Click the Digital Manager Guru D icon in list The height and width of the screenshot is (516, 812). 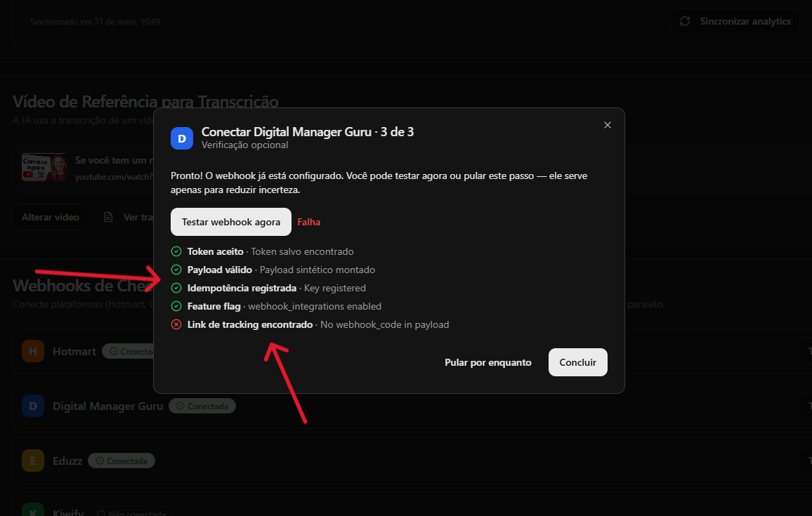32,406
